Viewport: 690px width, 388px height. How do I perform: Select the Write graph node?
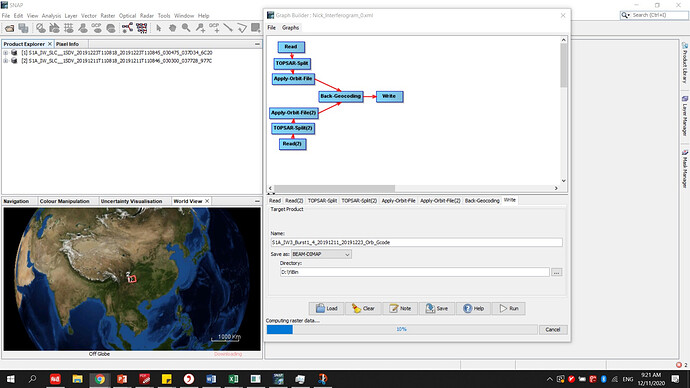pos(389,96)
